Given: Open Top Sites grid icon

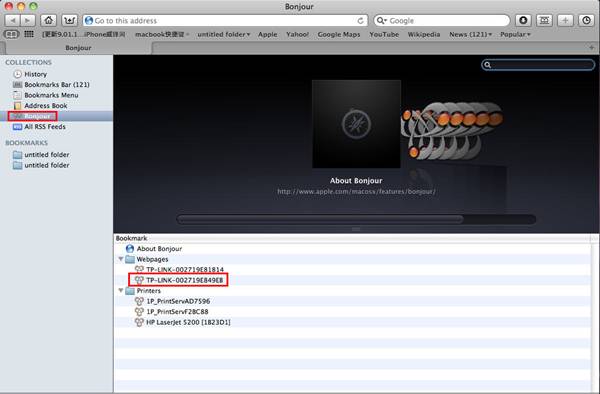Looking at the screenshot, I should point(29,34).
